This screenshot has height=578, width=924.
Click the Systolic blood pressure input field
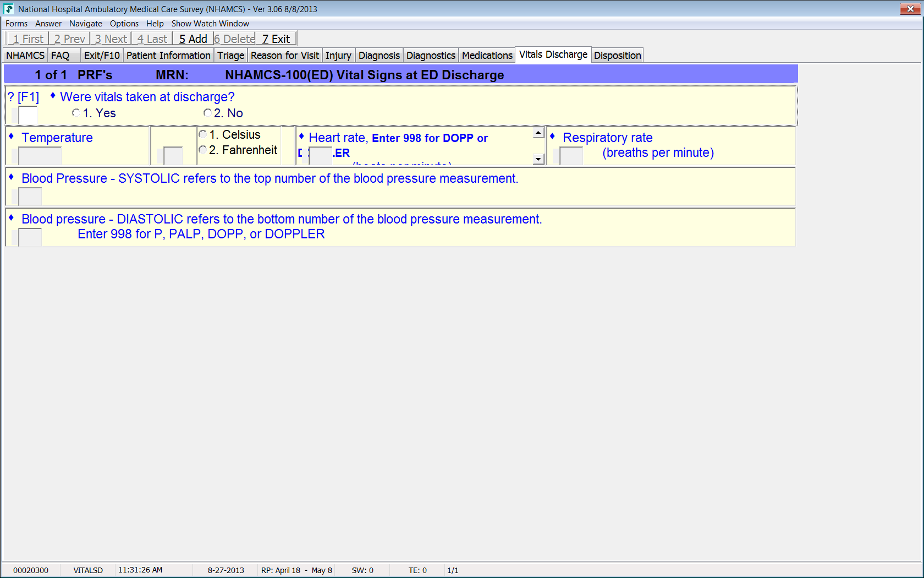tap(30, 197)
